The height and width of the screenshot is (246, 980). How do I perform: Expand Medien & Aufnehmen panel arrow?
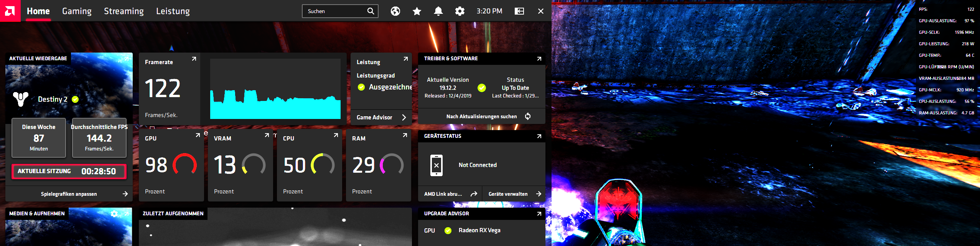[x=127, y=213]
